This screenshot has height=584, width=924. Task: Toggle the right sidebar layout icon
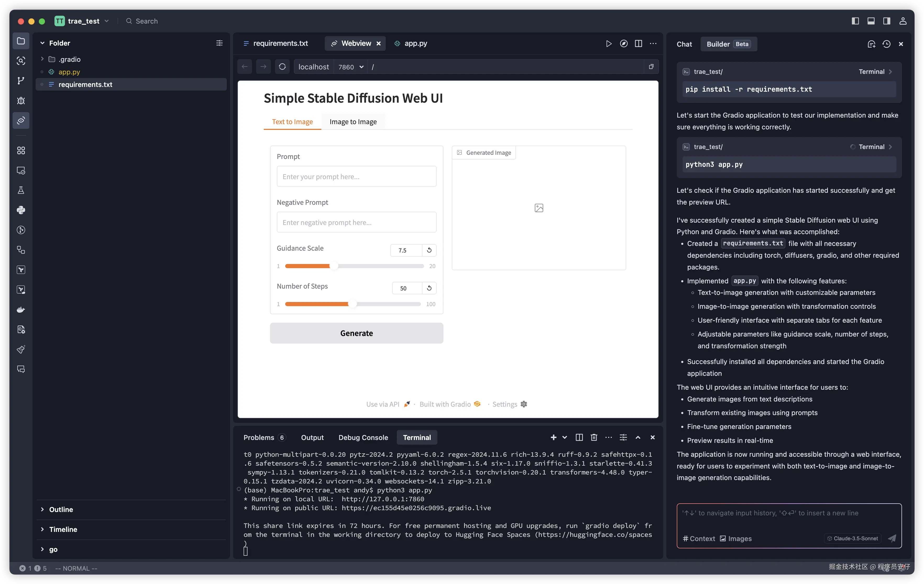coord(886,21)
